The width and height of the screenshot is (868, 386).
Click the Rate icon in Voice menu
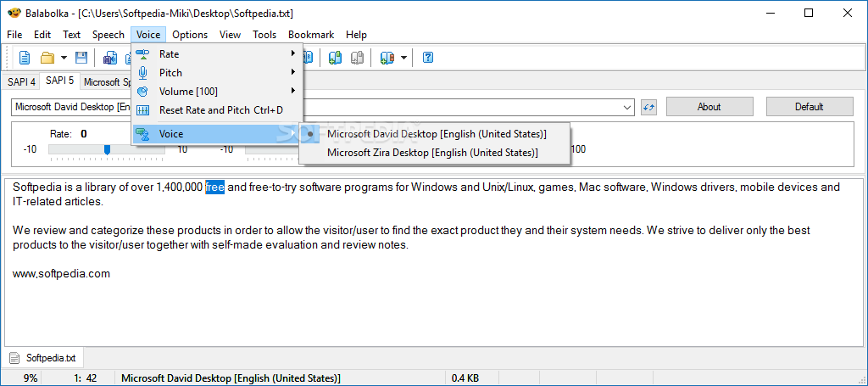(142, 54)
